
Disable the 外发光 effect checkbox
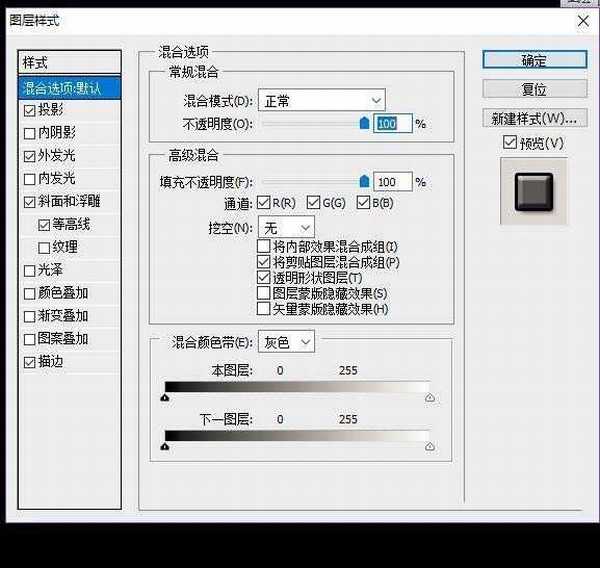click(29, 156)
